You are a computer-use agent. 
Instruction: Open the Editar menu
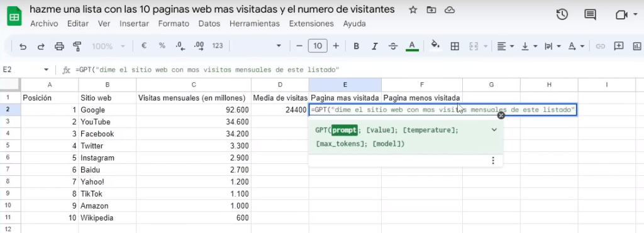click(x=78, y=24)
